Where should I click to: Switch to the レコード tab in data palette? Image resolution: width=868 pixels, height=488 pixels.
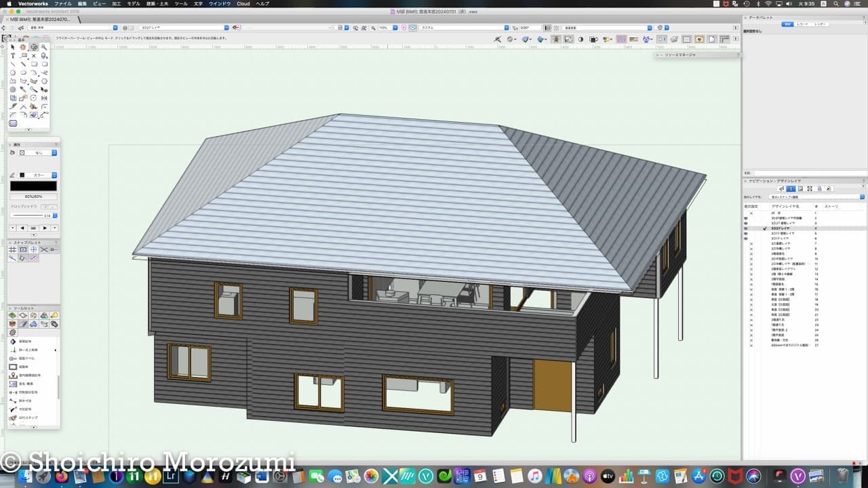803,24
